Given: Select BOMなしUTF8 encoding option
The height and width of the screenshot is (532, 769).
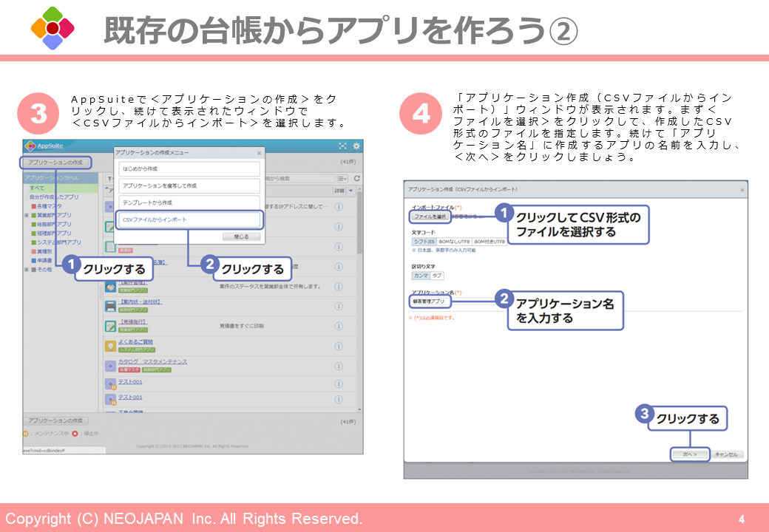Looking at the screenshot, I should click(453, 242).
